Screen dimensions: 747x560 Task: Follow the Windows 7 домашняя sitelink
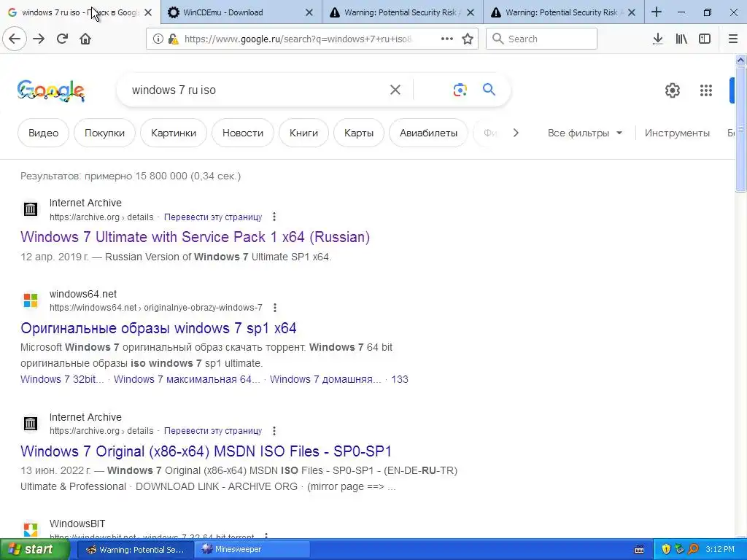pyautogui.click(x=325, y=379)
